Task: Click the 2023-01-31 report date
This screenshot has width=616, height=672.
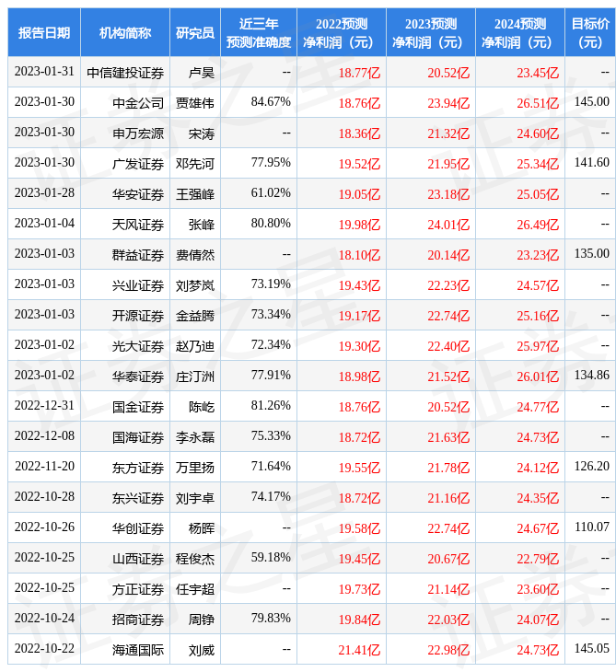Action: pyautogui.click(x=44, y=71)
